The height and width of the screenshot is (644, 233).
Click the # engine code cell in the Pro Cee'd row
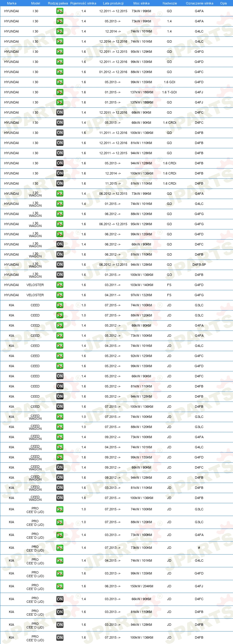tap(199, 548)
